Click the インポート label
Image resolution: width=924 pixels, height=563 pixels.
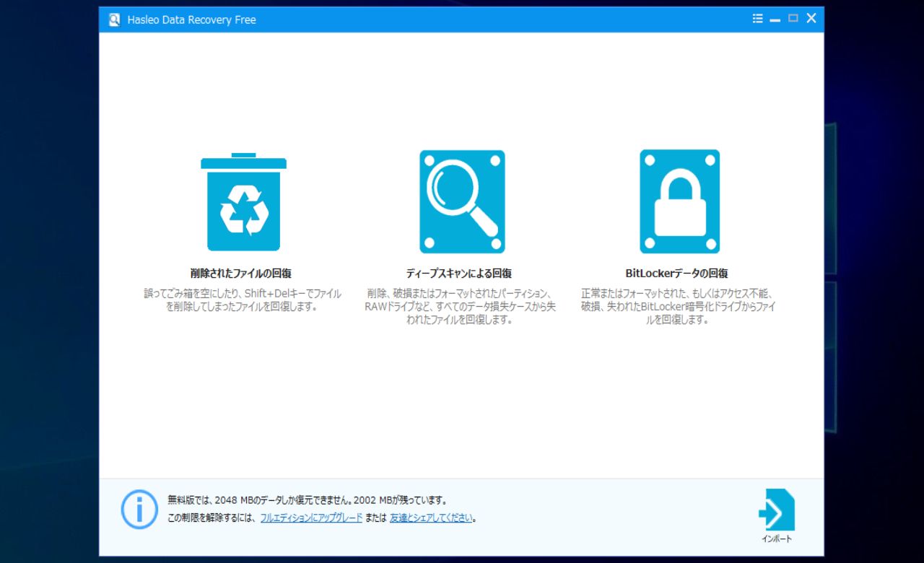(777, 538)
